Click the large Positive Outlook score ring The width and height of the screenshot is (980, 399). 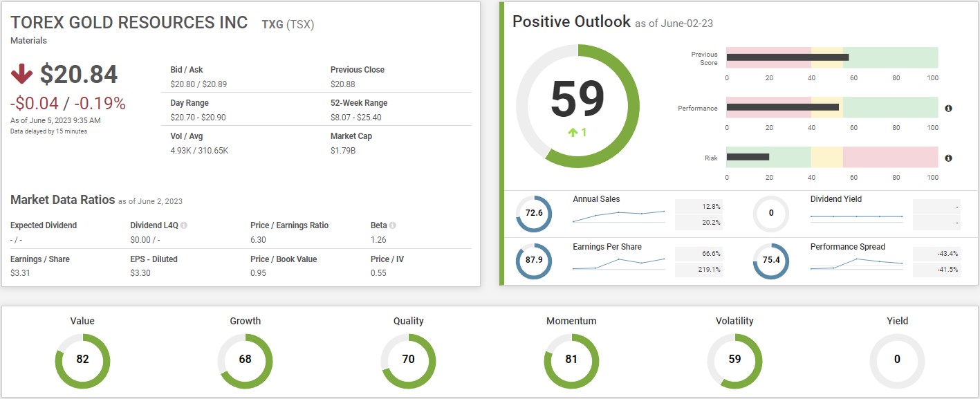coord(577,106)
